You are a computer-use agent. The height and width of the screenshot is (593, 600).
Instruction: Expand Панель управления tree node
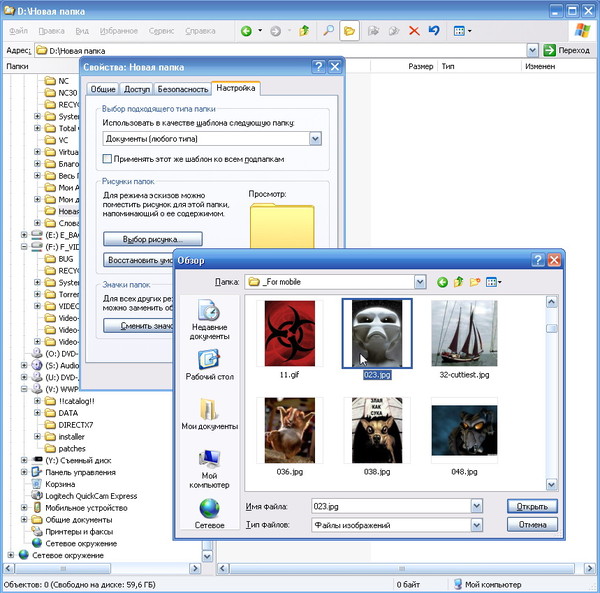pyautogui.click(x=24, y=472)
